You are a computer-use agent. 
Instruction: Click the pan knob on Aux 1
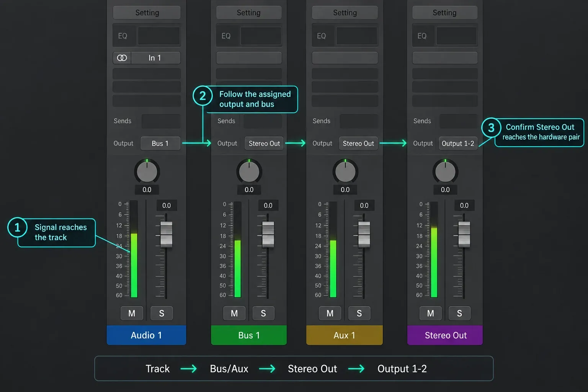[345, 171]
